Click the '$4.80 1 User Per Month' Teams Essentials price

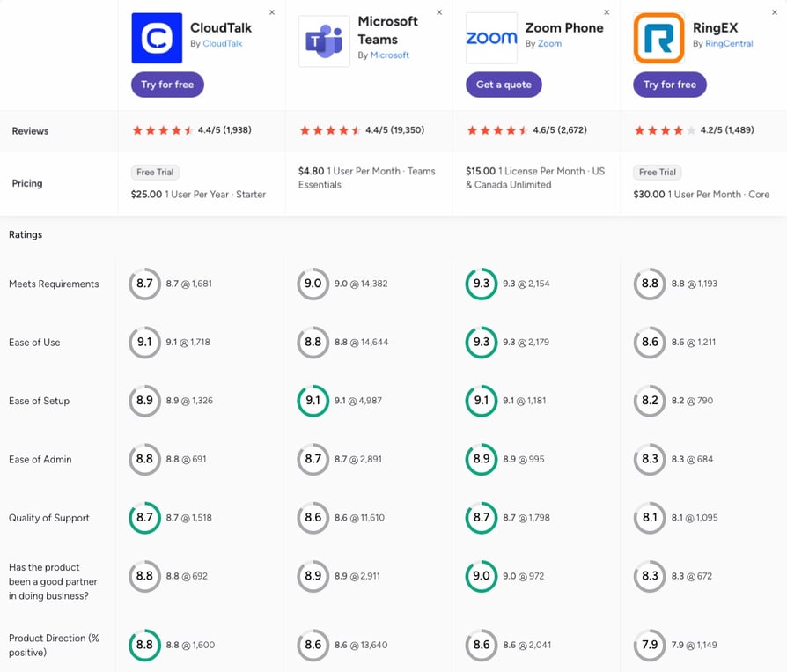point(367,178)
